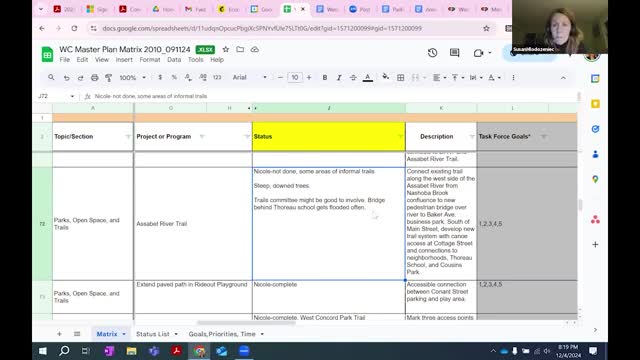Open the borders menu

point(400,78)
